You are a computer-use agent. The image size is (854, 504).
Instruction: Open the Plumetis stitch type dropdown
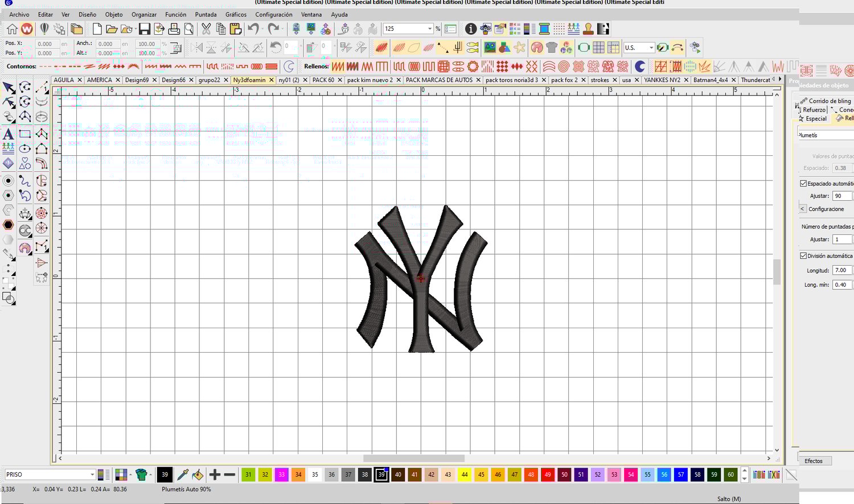[x=825, y=135]
